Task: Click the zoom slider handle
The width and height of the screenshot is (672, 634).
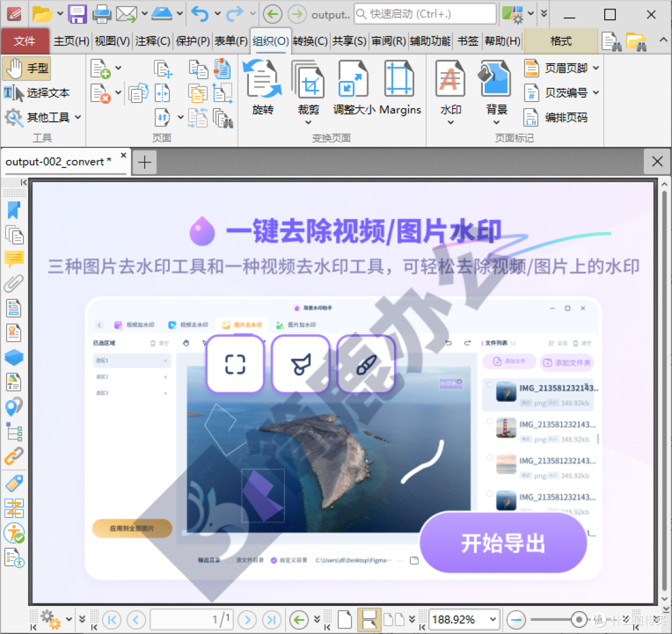Action: pos(579,620)
